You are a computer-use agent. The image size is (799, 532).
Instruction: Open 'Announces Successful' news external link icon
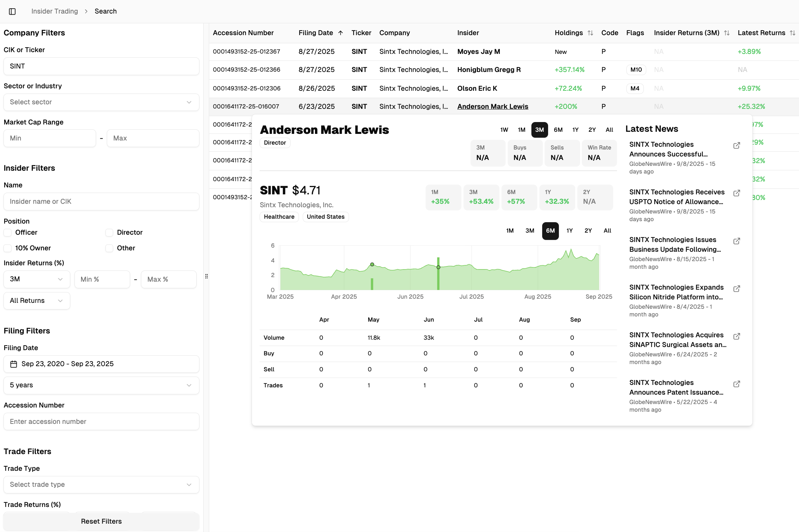[737, 145]
